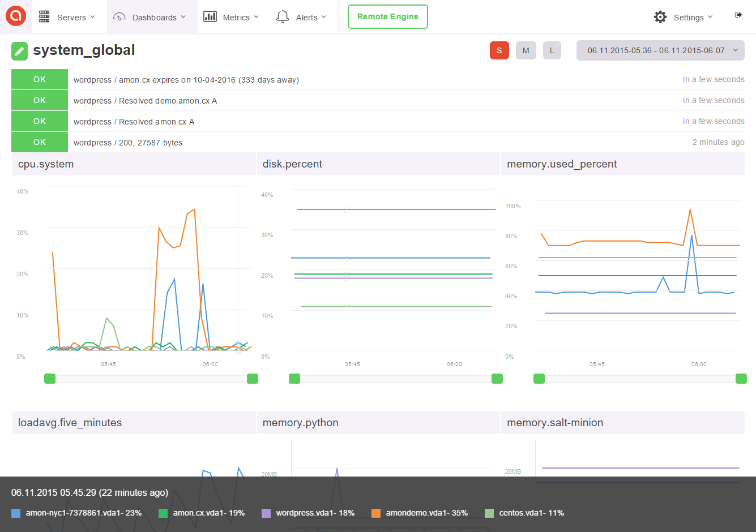Viewport: 756px width, 532px height.
Task: Click the hover point on disk.percent orange line
Action: tap(347, 209)
